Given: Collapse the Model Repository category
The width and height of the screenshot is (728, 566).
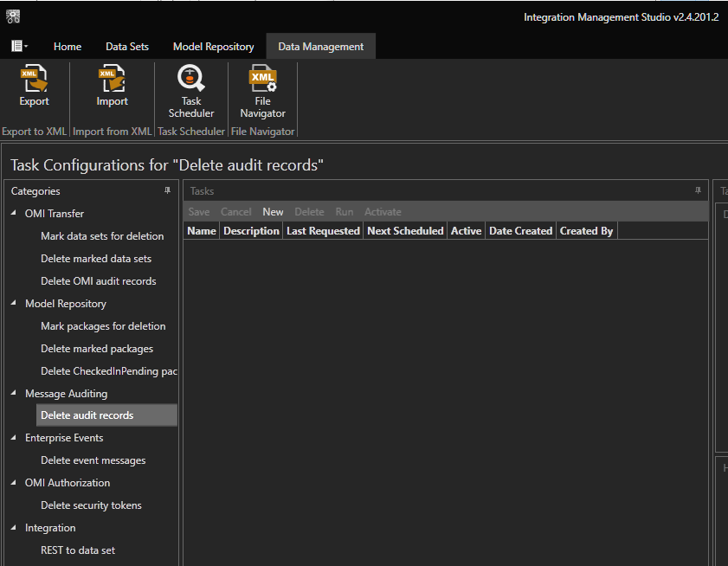Looking at the screenshot, I should click(x=14, y=303).
